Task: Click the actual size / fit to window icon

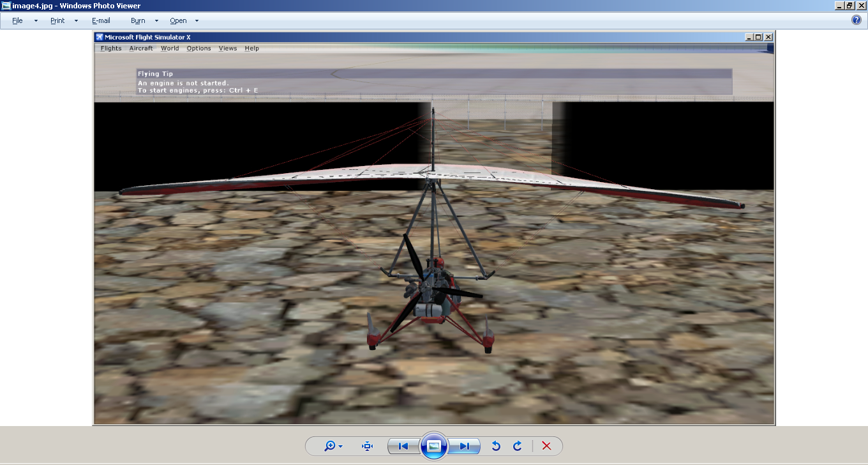Action: (367, 446)
